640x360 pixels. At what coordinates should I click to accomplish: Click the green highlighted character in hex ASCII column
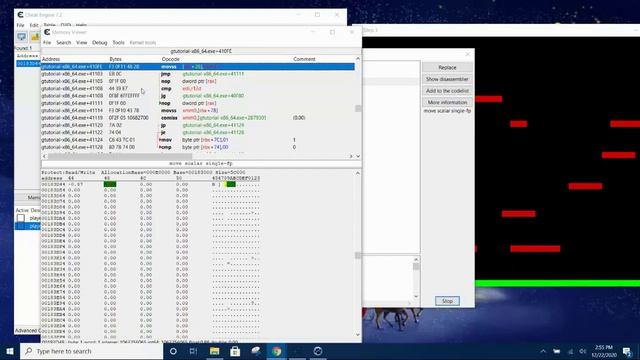[231, 184]
